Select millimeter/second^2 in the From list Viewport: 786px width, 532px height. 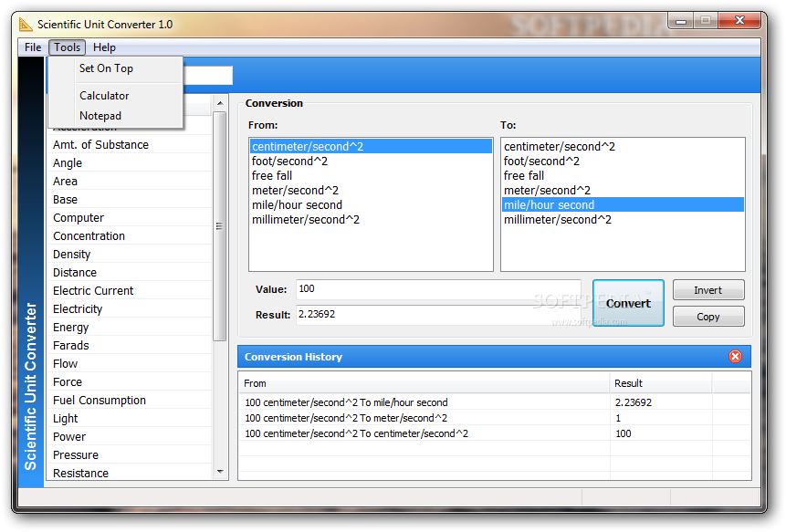tap(371, 219)
